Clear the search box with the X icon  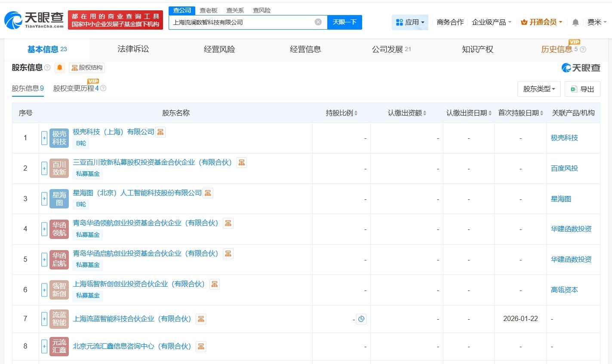(x=318, y=22)
